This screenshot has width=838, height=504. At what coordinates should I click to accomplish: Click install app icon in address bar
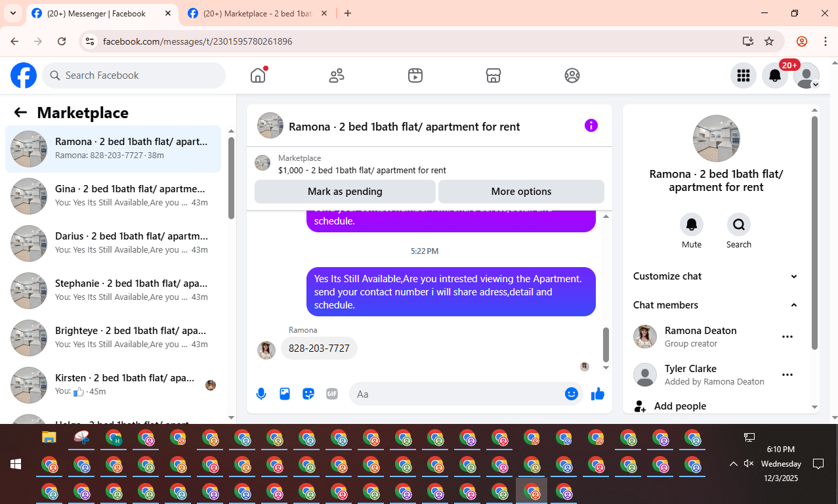(x=747, y=41)
